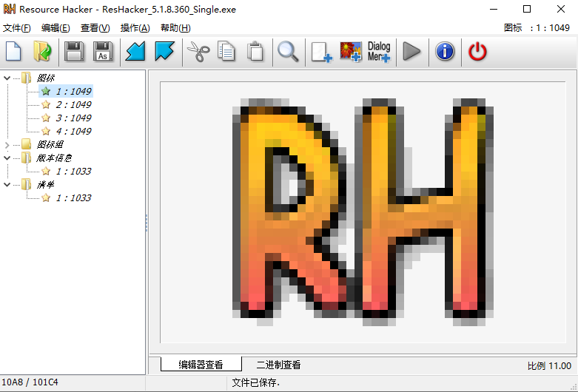Collapse the 清单 tree node
This screenshot has height=392, width=578.
click(x=7, y=184)
